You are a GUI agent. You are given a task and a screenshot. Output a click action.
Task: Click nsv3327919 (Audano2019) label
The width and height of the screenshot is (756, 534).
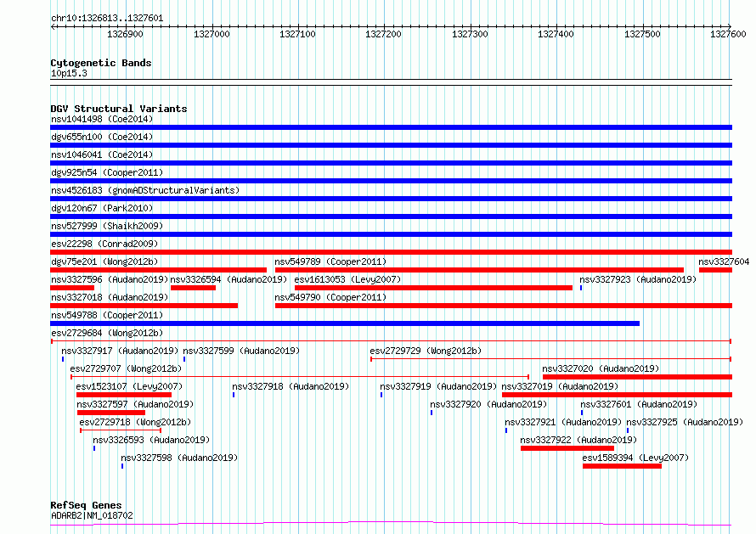pyautogui.click(x=438, y=386)
